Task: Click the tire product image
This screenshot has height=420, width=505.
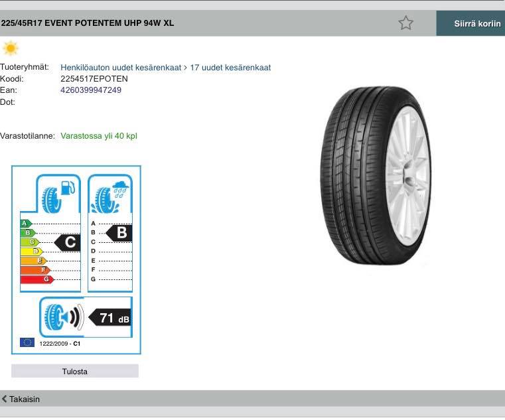Action: [x=376, y=176]
